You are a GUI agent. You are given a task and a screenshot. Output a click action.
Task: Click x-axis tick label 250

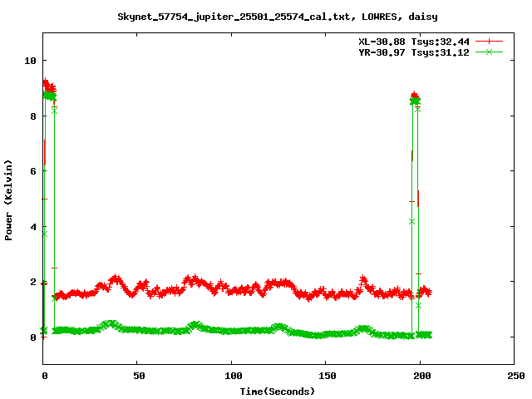(516, 376)
